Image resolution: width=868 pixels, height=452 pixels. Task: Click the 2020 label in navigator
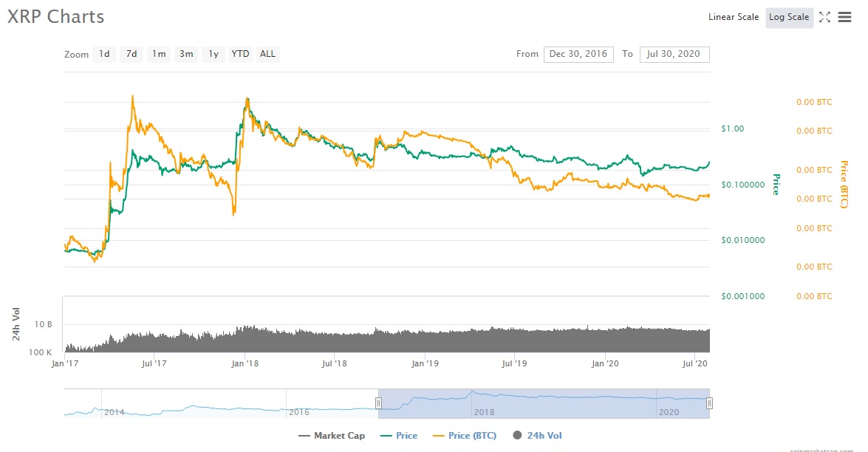tap(669, 412)
